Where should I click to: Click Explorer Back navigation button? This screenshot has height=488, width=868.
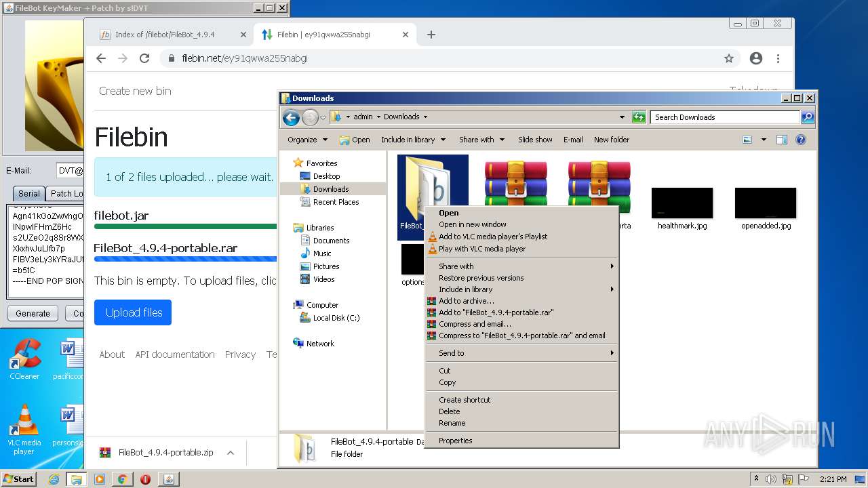tap(291, 117)
